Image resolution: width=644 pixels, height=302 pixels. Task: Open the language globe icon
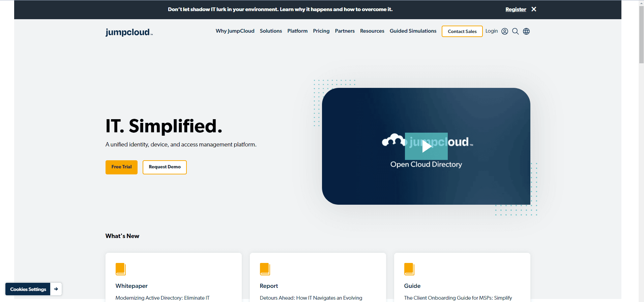point(526,31)
